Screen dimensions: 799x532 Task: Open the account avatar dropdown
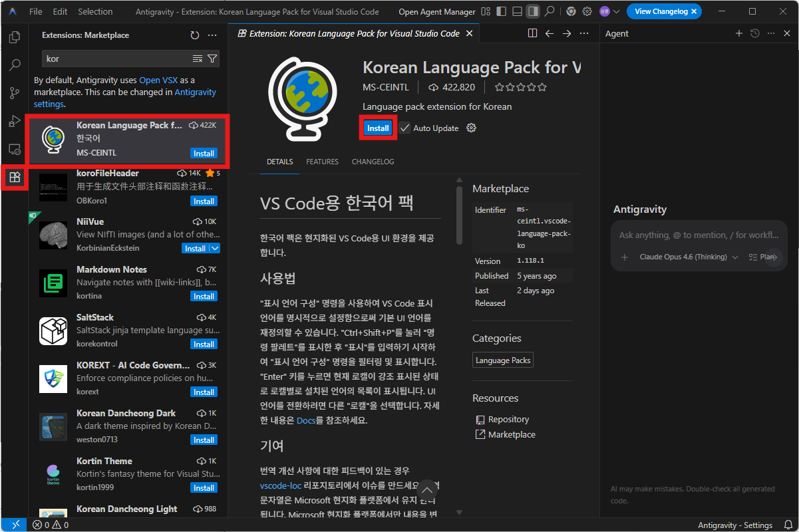(609, 12)
